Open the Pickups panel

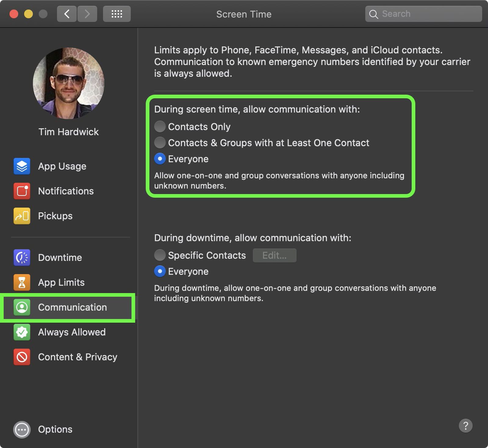point(55,216)
